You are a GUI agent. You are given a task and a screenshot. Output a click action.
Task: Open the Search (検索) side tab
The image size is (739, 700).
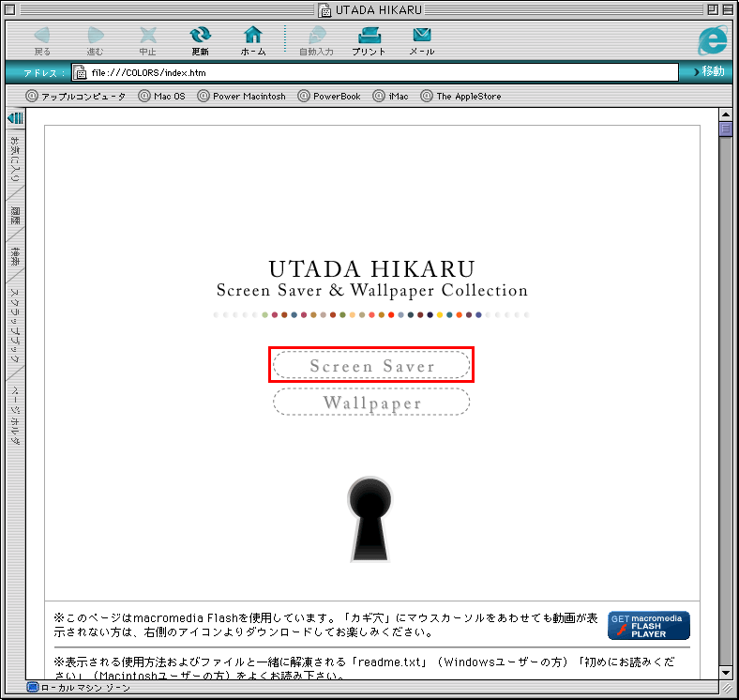click(16, 256)
